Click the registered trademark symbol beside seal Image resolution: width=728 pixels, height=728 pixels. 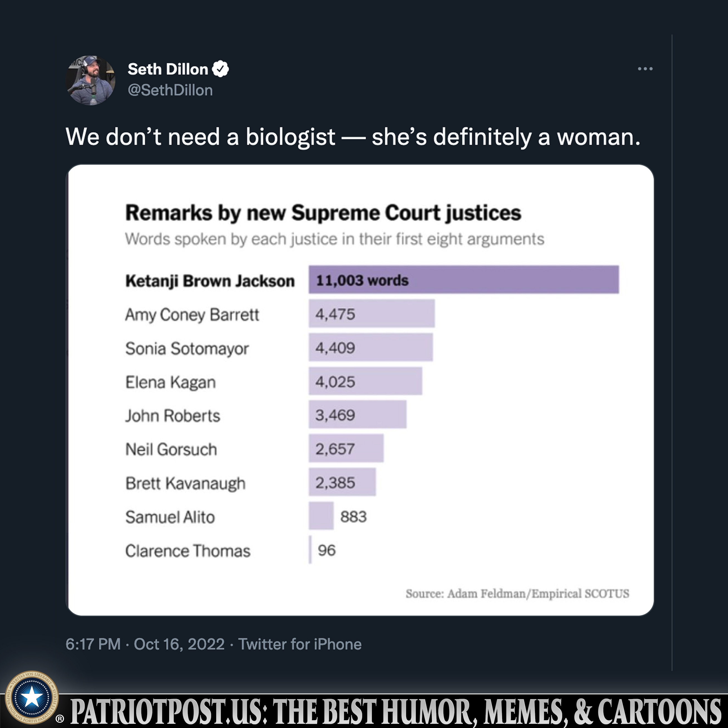pos(60,719)
